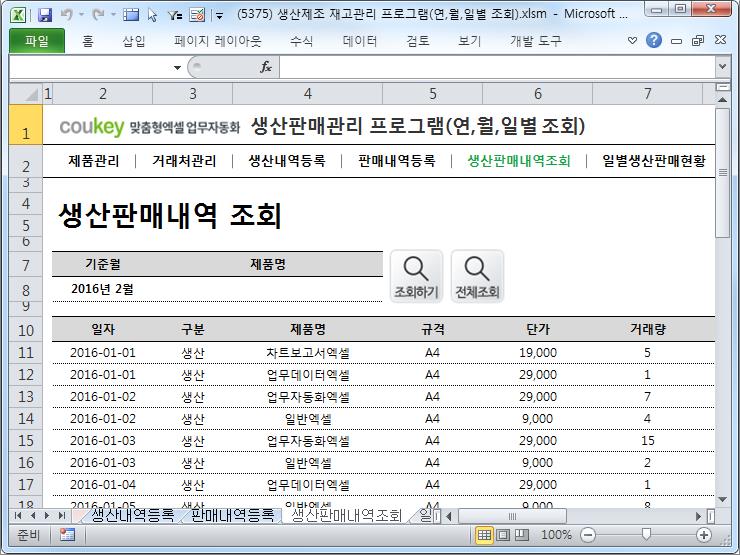740x555 pixels.
Task: Switch to Normal view button
Action: (x=484, y=535)
